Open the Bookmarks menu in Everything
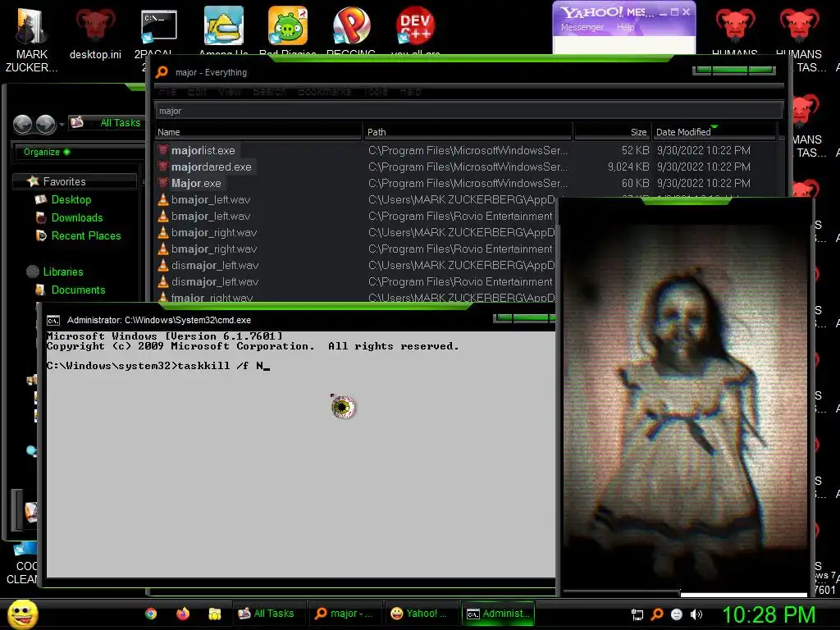The width and height of the screenshot is (840, 630). pyautogui.click(x=324, y=92)
